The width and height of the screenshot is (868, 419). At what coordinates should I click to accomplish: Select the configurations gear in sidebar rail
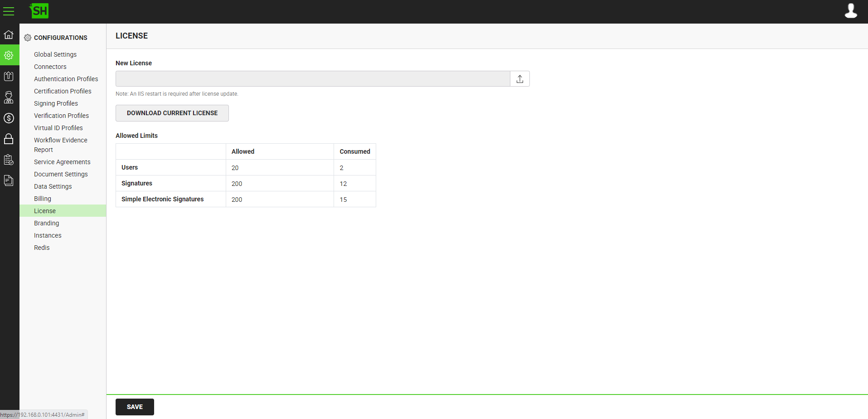(x=9, y=55)
